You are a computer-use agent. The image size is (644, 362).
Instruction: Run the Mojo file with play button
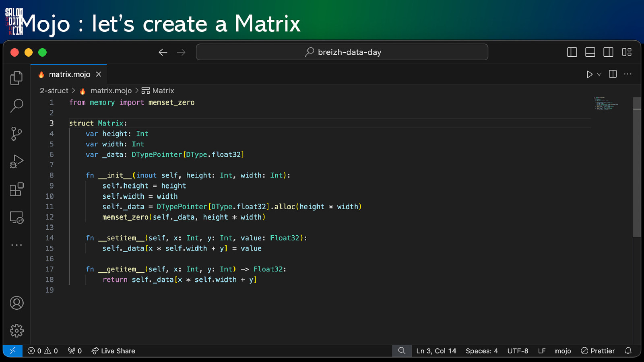[589, 74]
